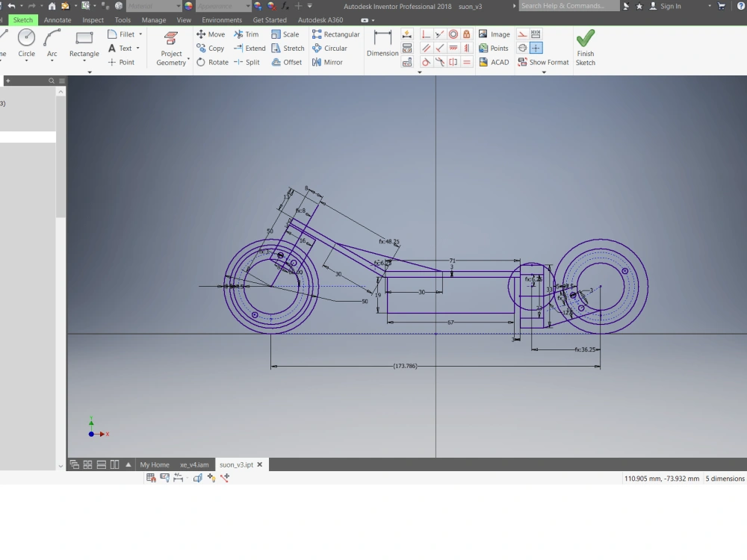Screen dimensions: 747x560
Task: Click the Project Geometry icon
Action: click(171, 39)
